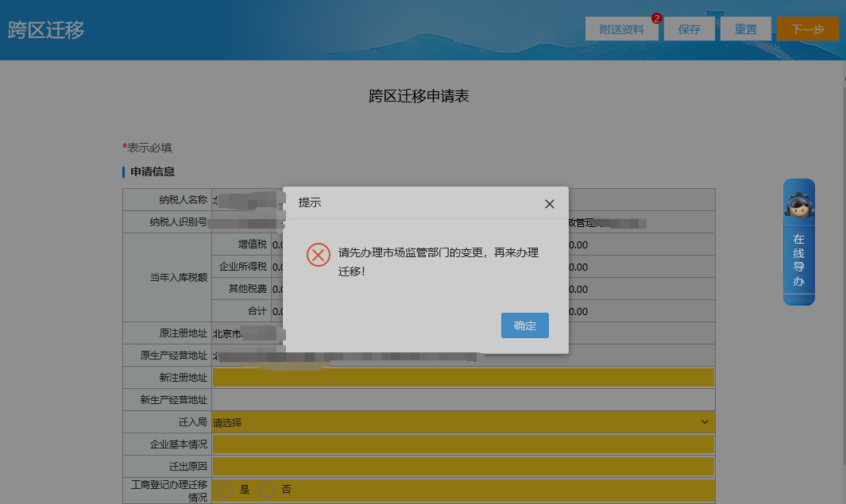
Task: Click the 原生产经营地址 label
Action: (x=173, y=356)
